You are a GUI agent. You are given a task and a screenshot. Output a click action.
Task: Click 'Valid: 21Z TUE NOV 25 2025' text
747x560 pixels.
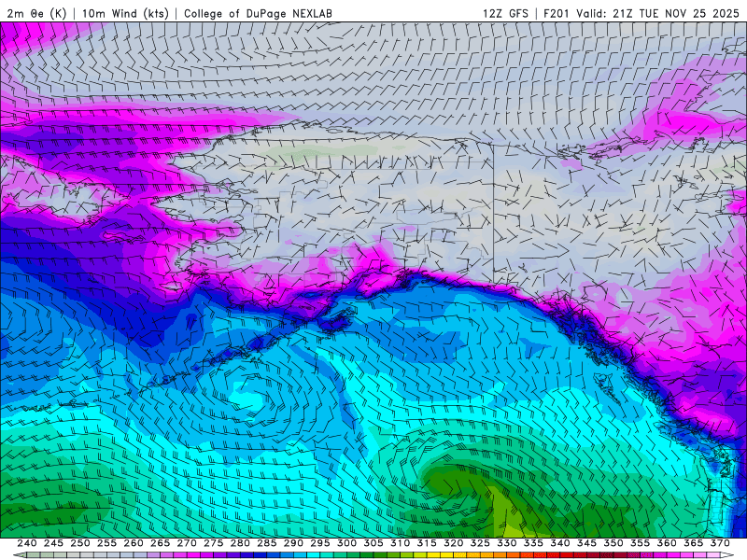657,13
